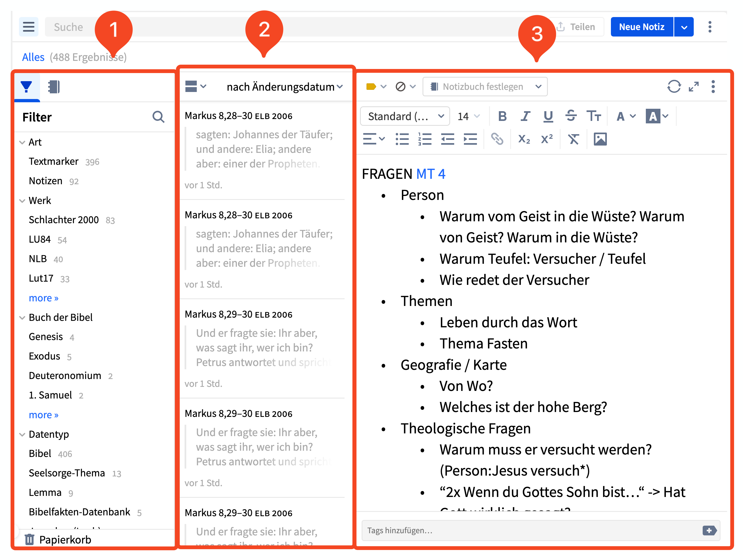Insert a hyperlink
Screen dimensions: 743x560
497,139
